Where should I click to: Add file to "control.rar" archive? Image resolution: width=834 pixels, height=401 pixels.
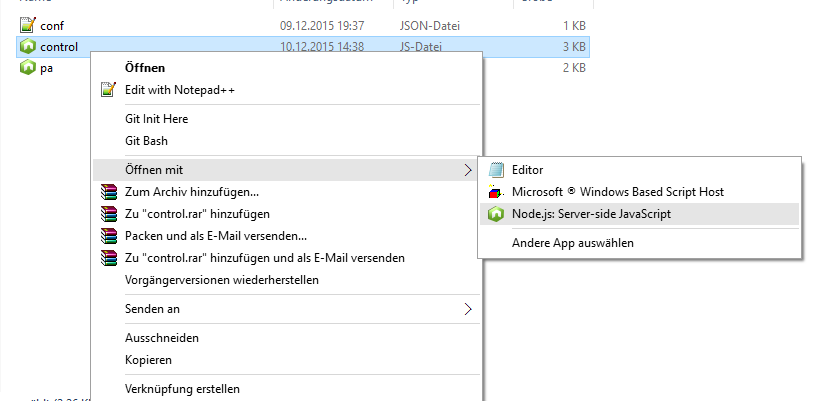coord(197,214)
